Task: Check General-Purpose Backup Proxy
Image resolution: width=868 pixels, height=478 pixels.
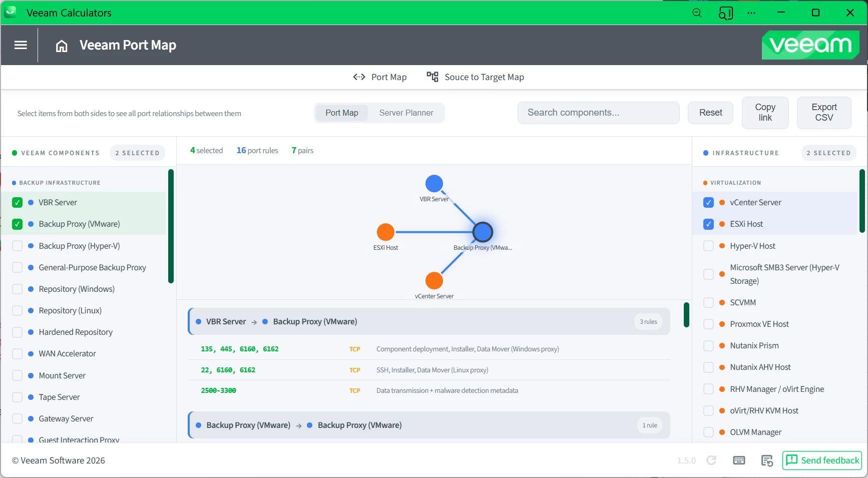Action: coord(18,267)
